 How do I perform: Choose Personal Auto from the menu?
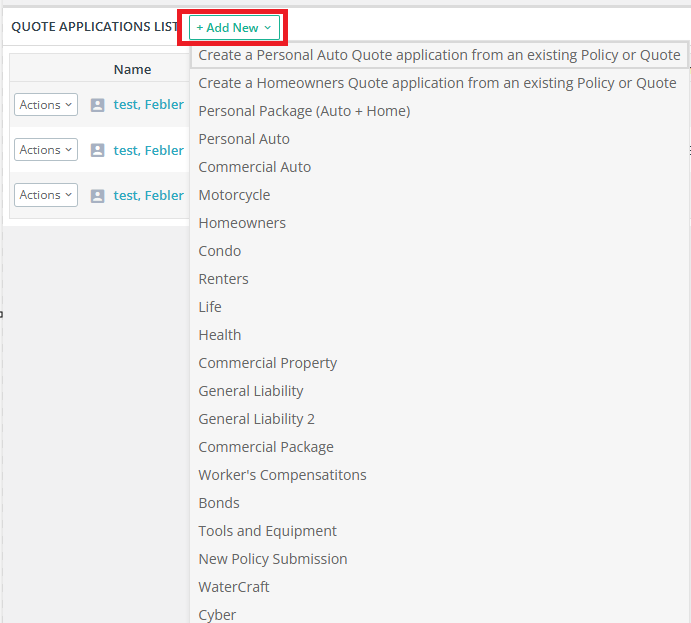click(244, 139)
